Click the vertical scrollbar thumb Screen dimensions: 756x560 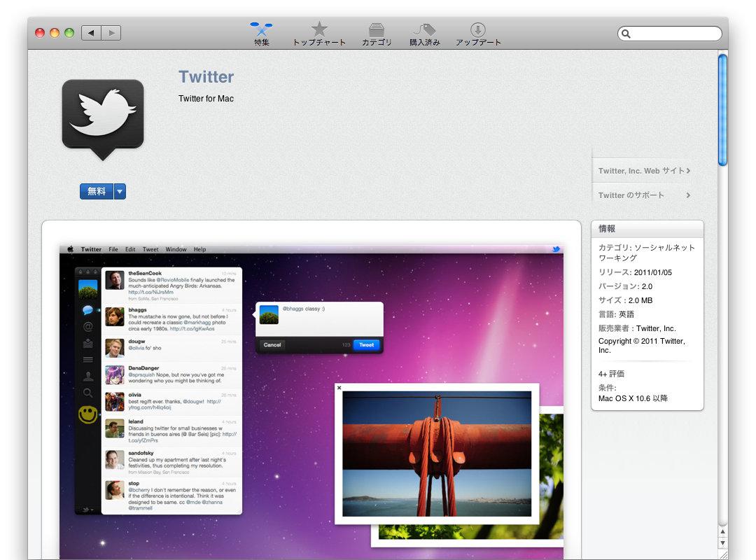pos(722,110)
